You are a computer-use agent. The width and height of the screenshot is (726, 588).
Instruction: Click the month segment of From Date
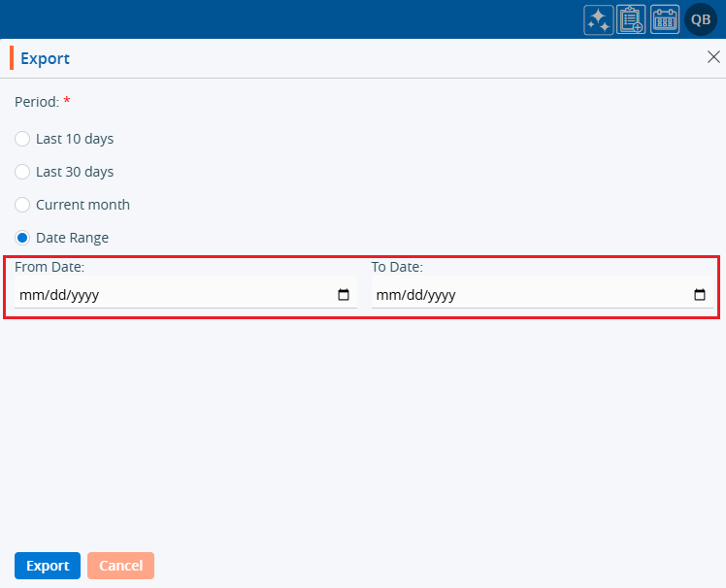(x=29, y=295)
